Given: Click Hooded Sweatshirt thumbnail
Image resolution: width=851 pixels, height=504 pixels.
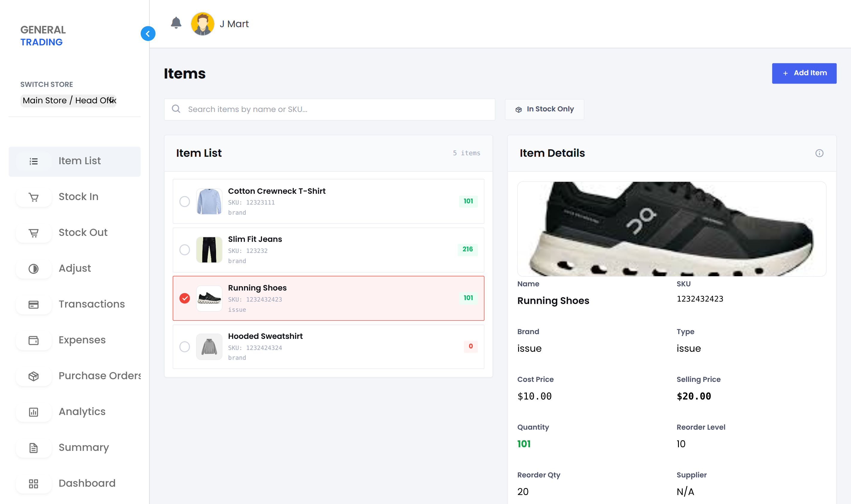Looking at the screenshot, I should 209,346.
